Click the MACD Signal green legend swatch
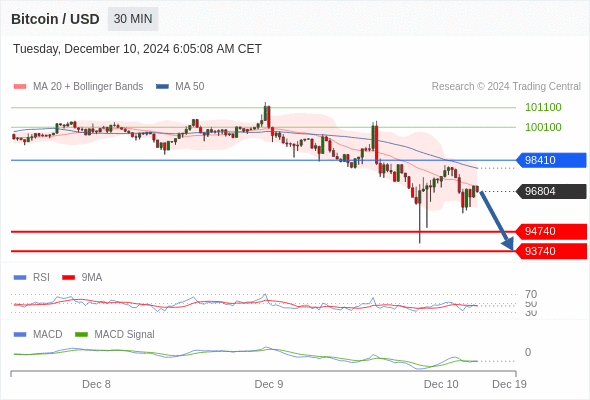 [81, 335]
